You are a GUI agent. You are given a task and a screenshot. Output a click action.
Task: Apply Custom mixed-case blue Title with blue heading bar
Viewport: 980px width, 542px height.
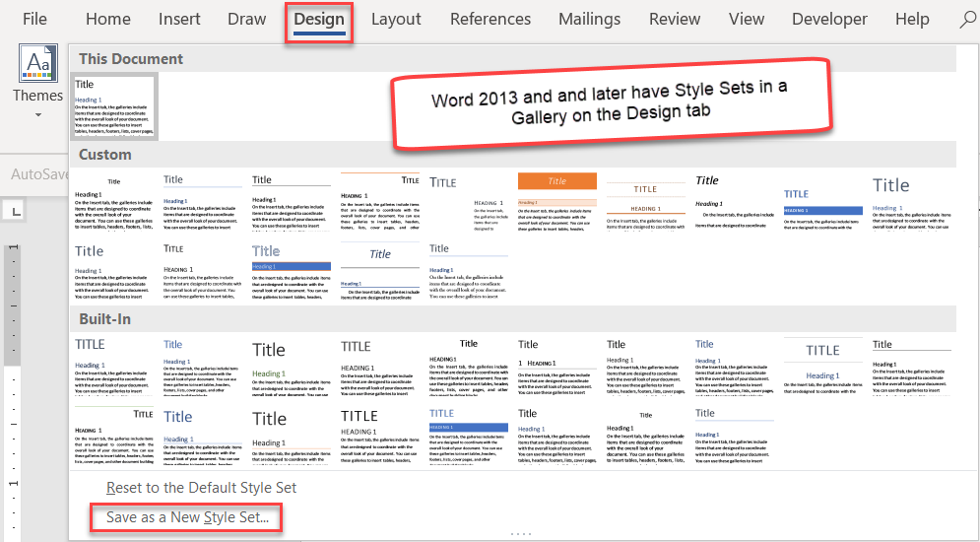(x=292, y=271)
